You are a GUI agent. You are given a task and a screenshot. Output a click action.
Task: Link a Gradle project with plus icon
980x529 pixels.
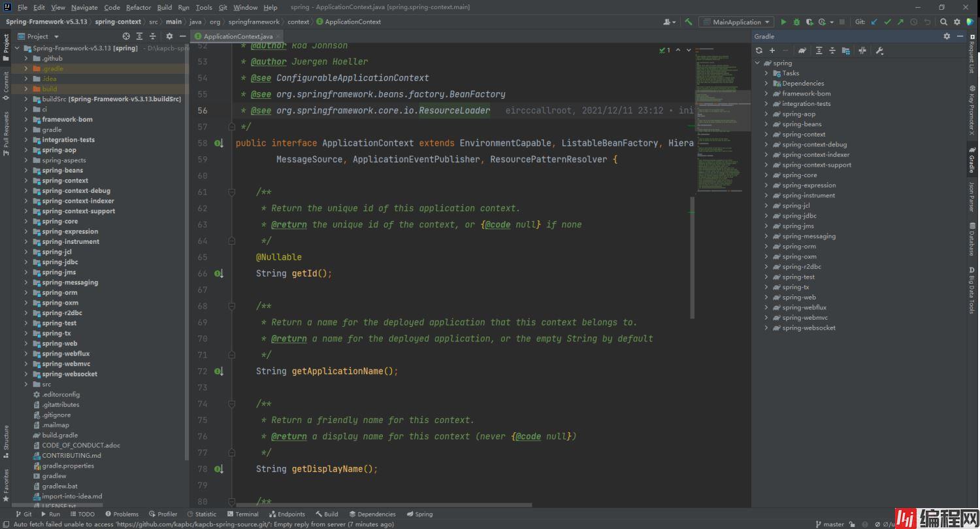[772, 50]
